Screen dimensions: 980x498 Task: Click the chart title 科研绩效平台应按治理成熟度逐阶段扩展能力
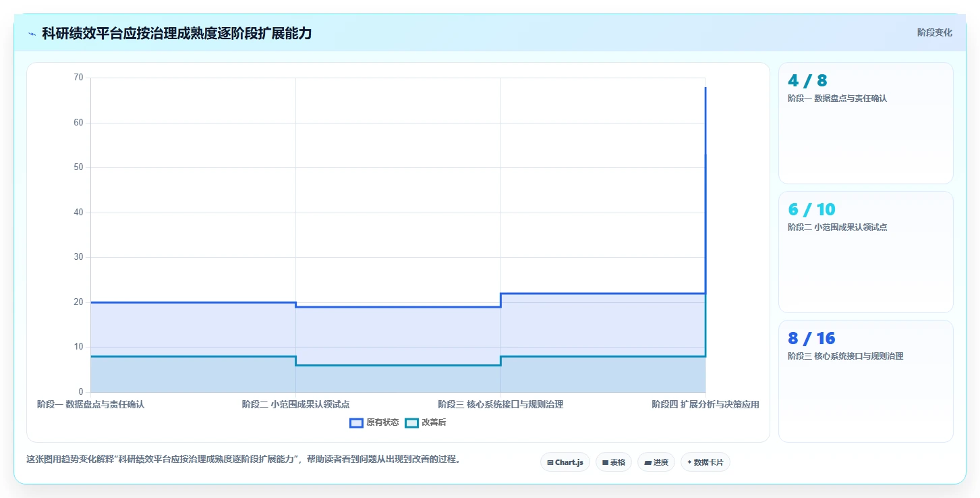point(177,33)
